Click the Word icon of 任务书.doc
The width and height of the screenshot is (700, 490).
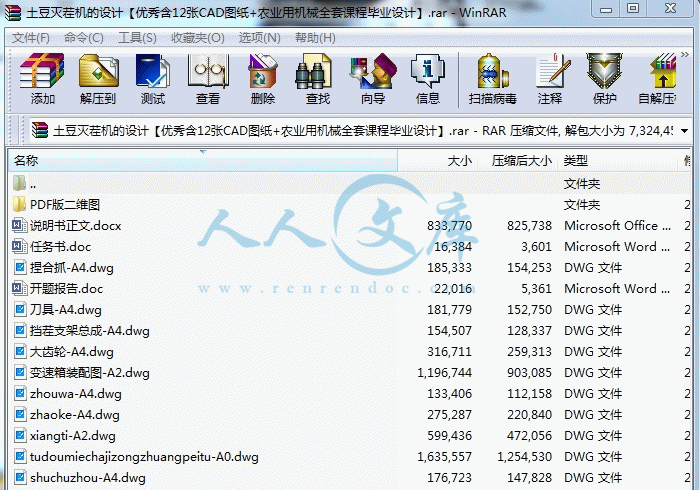[19, 246]
